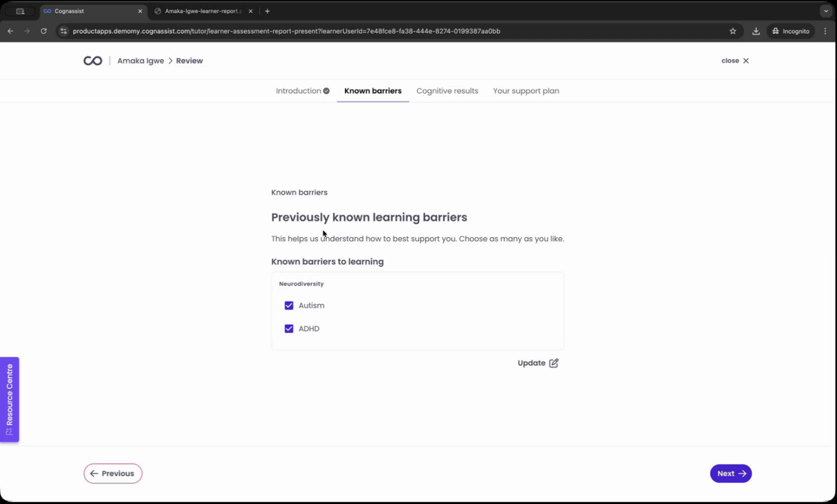Click the Cognassist logo

click(92, 60)
